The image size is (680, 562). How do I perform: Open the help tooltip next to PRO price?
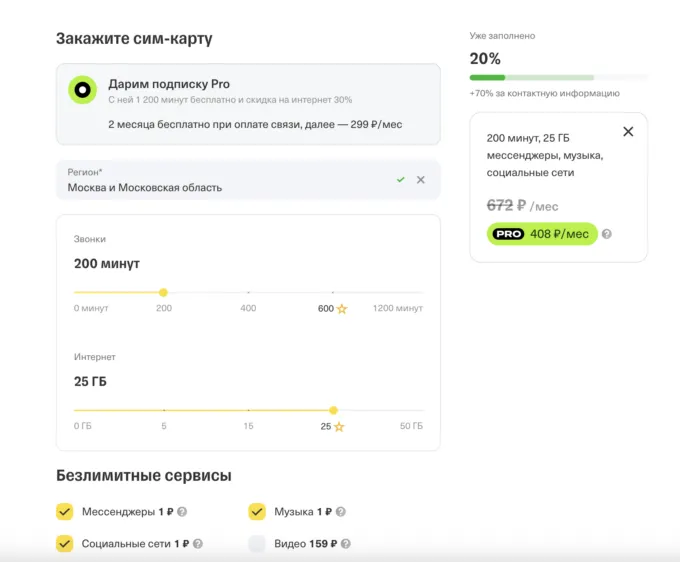pos(607,234)
